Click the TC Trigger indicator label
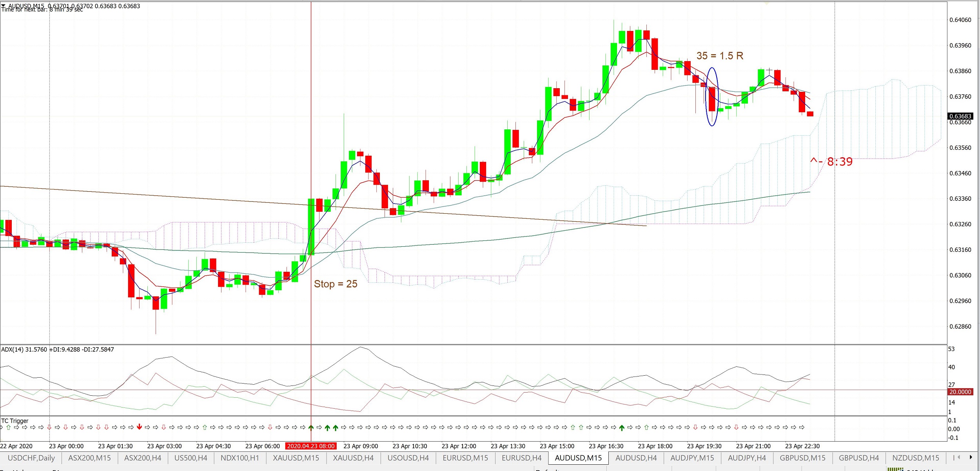The height and width of the screenshot is (471, 980). (x=15, y=421)
